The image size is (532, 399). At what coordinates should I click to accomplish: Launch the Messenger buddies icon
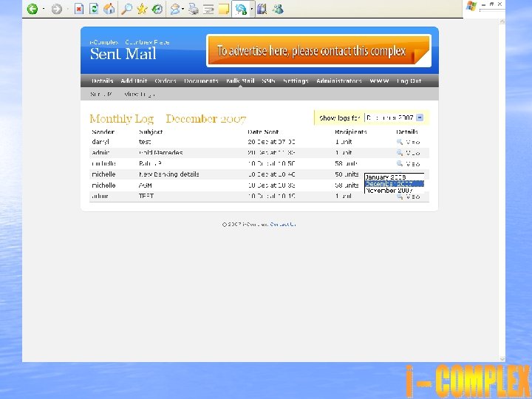click(278, 9)
